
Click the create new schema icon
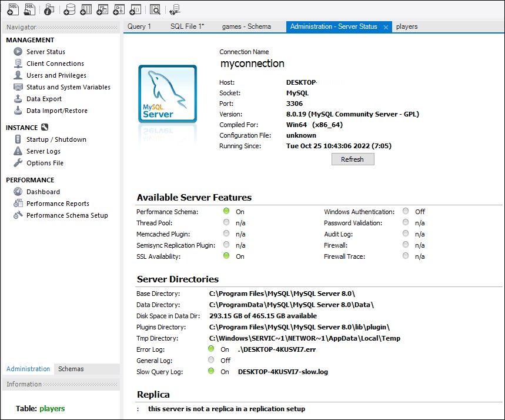point(69,9)
